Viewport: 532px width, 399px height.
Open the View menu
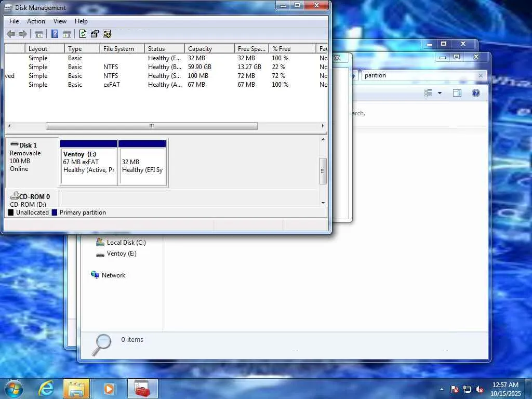point(60,21)
